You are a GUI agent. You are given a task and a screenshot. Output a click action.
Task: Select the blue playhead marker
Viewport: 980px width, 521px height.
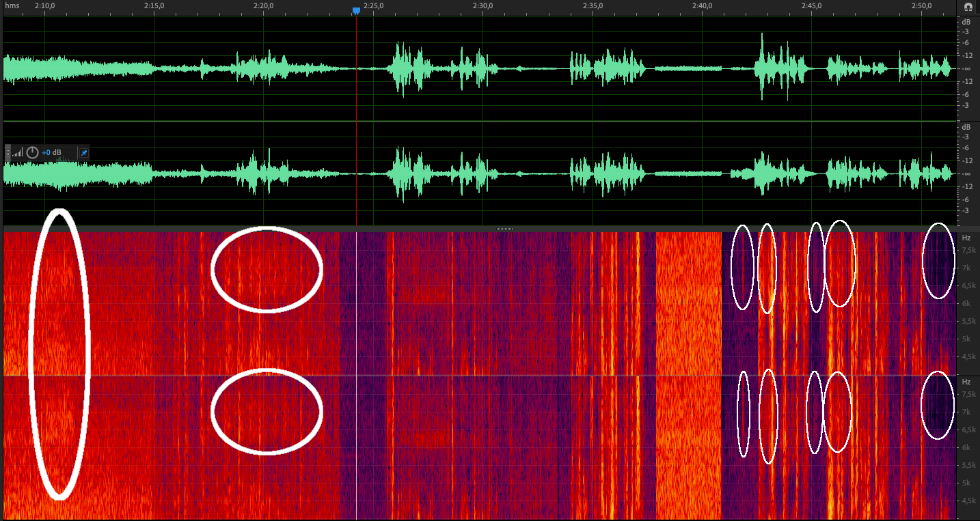[x=356, y=10]
